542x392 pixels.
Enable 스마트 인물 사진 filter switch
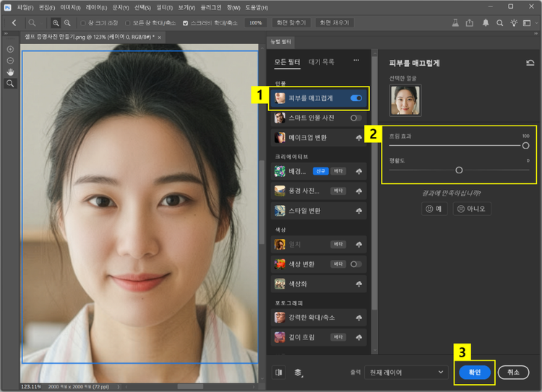[356, 118]
